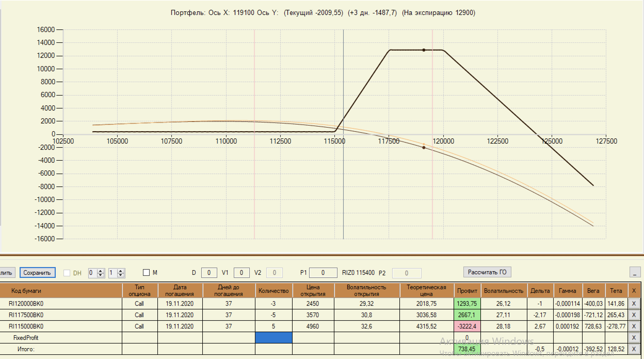Toggle the DH checkbox

[67, 273]
